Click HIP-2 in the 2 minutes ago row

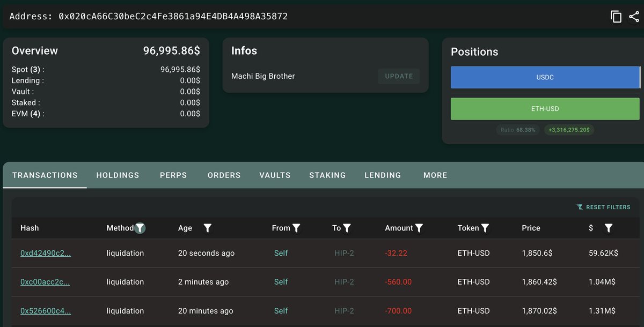click(344, 282)
